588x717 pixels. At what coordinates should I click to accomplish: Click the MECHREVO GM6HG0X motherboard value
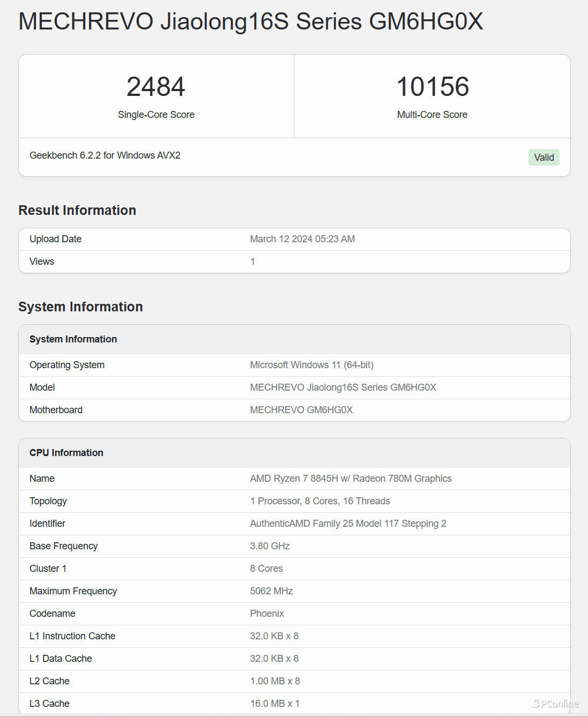(x=301, y=410)
